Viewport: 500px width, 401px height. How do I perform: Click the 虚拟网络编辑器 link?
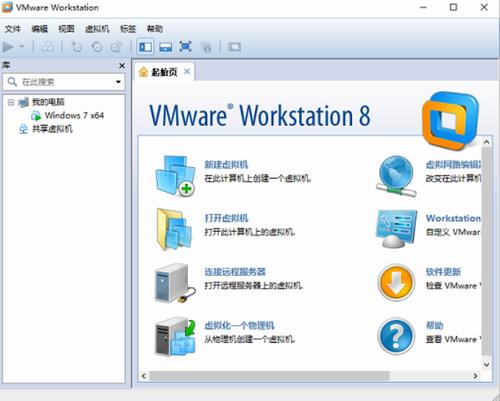[453, 164]
